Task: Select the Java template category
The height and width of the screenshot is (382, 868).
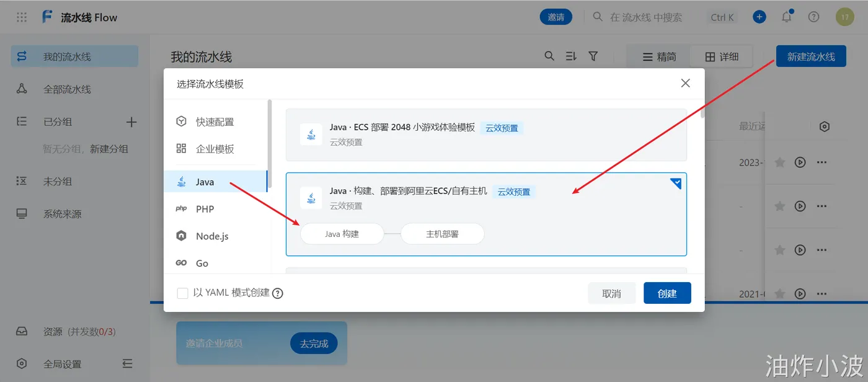Action: [x=215, y=182]
